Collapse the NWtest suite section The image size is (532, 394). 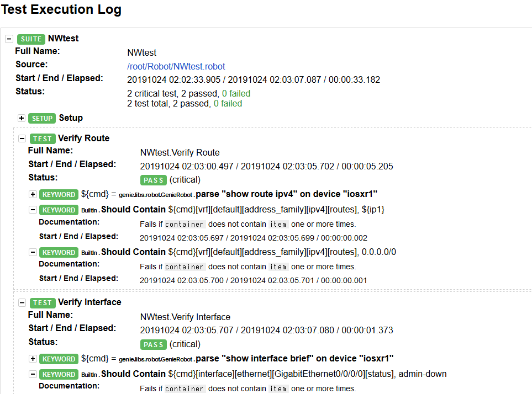pos(9,39)
